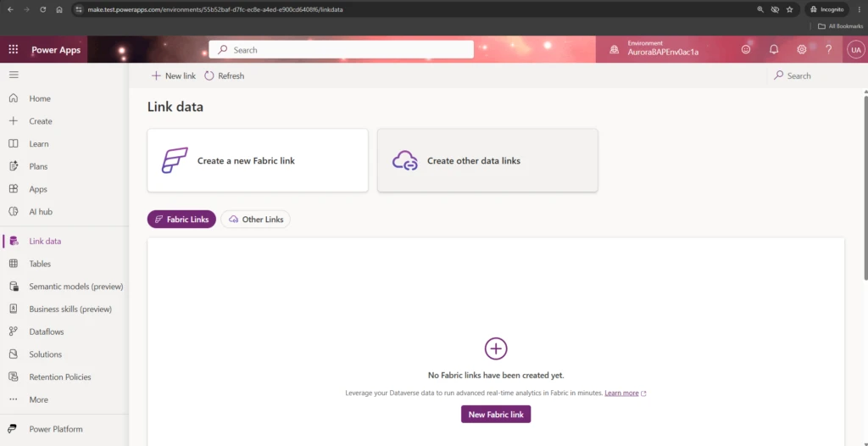
Task: Click the large plus circle icon
Action: pos(495,348)
